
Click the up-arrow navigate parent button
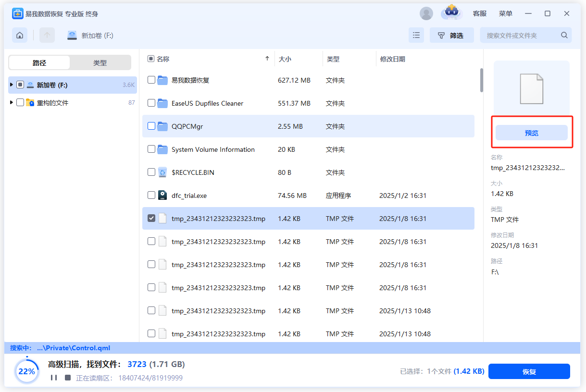point(47,35)
